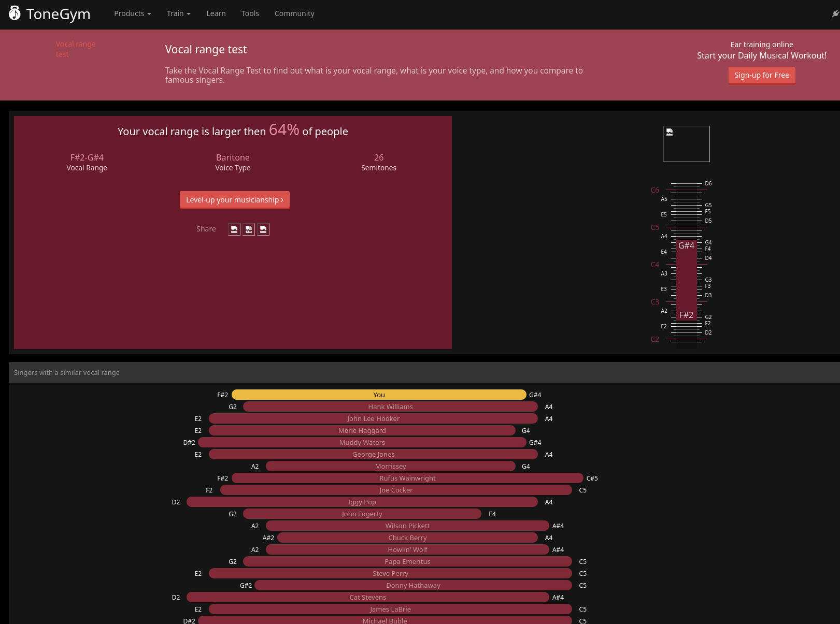Select the Cat Stevens range bar
The image size is (840, 624).
pos(368,597)
